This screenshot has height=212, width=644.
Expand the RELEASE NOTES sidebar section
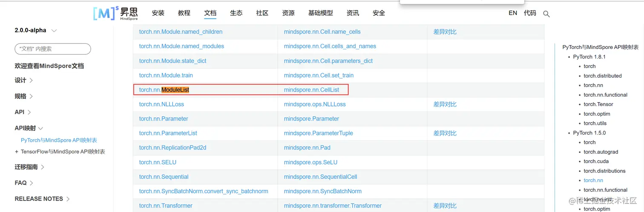[x=42, y=199]
